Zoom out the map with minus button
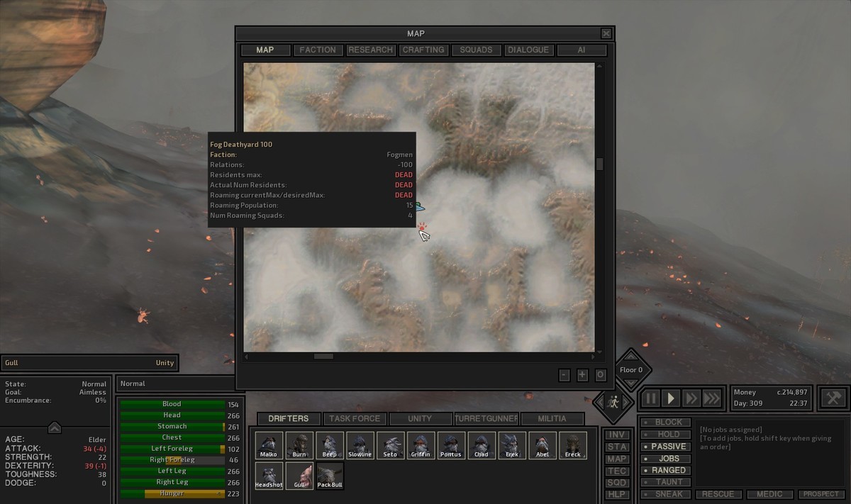This screenshot has width=851, height=504. click(564, 375)
